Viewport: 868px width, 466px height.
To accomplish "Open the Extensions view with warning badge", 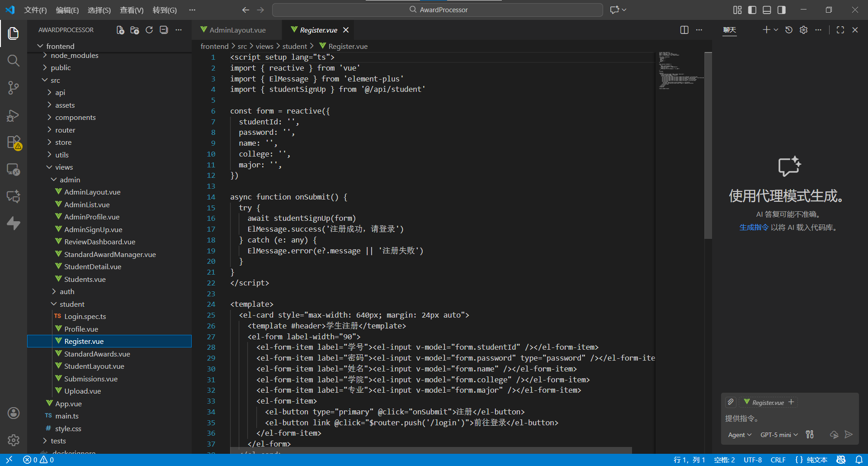I will [14, 143].
